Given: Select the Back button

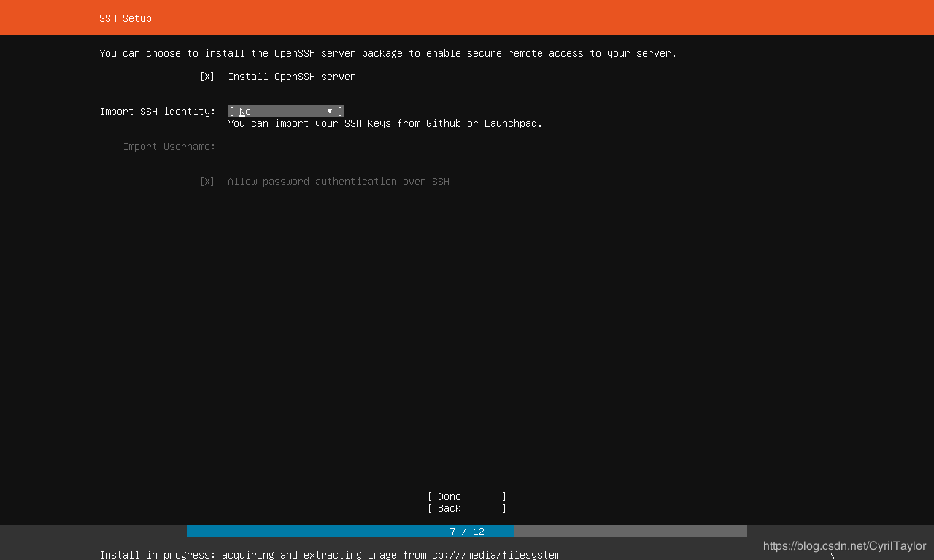Looking at the screenshot, I should (x=467, y=508).
